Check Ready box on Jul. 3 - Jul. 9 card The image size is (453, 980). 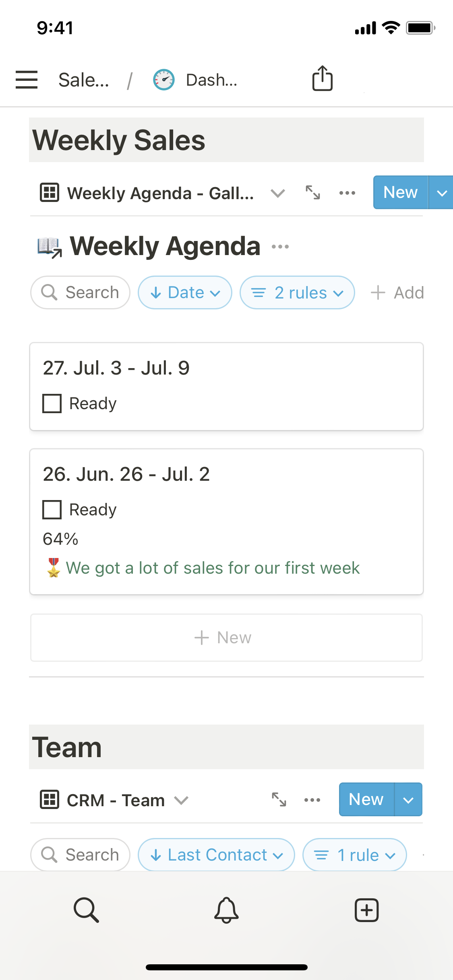tap(52, 403)
